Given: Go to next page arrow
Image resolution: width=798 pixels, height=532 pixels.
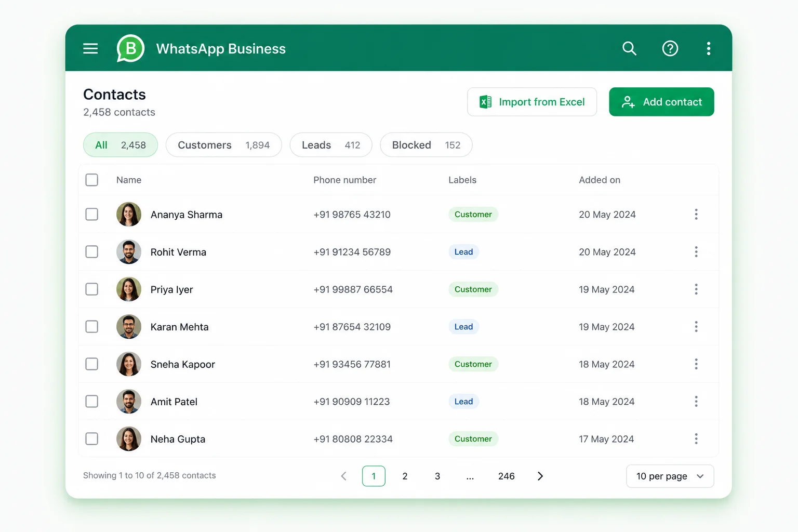Looking at the screenshot, I should (x=540, y=476).
